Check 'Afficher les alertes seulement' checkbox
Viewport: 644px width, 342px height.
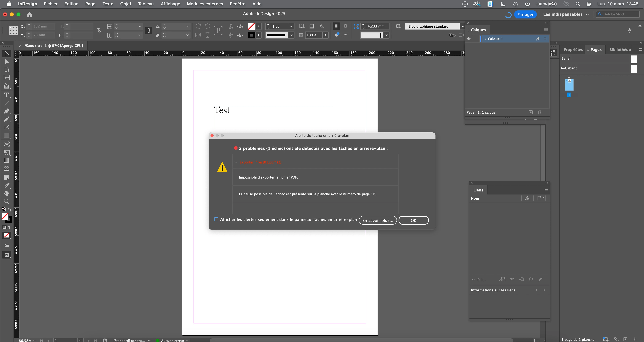click(216, 219)
